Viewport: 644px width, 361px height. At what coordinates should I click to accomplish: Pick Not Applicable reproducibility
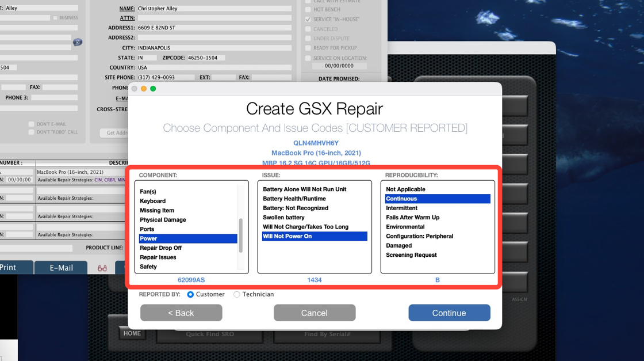[x=438, y=189]
